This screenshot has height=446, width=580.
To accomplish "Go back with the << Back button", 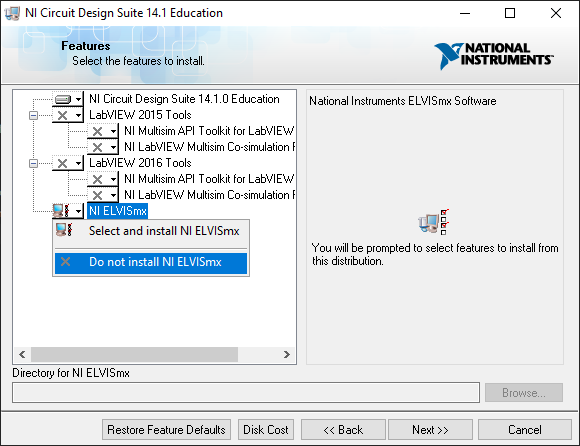I will [343, 430].
